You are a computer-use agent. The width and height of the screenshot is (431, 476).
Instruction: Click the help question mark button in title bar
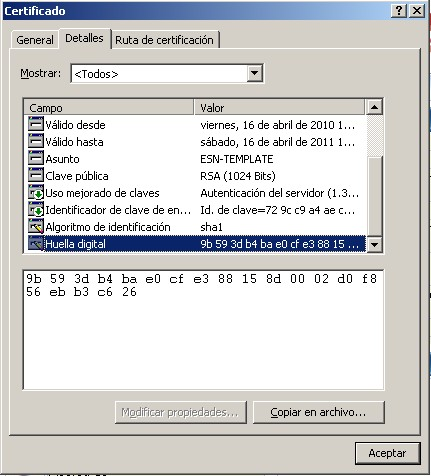399,11
